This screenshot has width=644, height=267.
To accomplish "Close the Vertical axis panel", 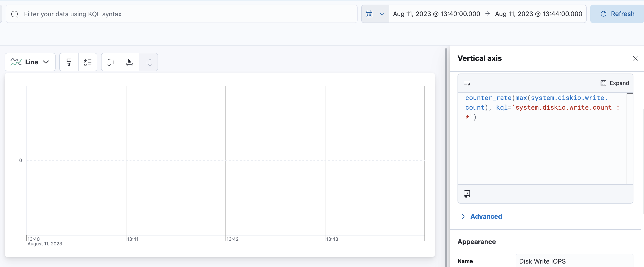I will (635, 58).
